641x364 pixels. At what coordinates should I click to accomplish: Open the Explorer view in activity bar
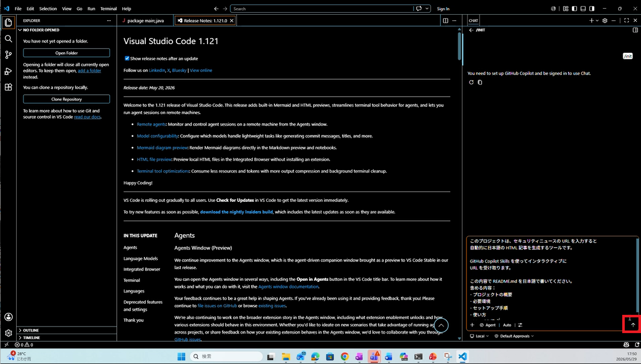click(x=8, y=23)
